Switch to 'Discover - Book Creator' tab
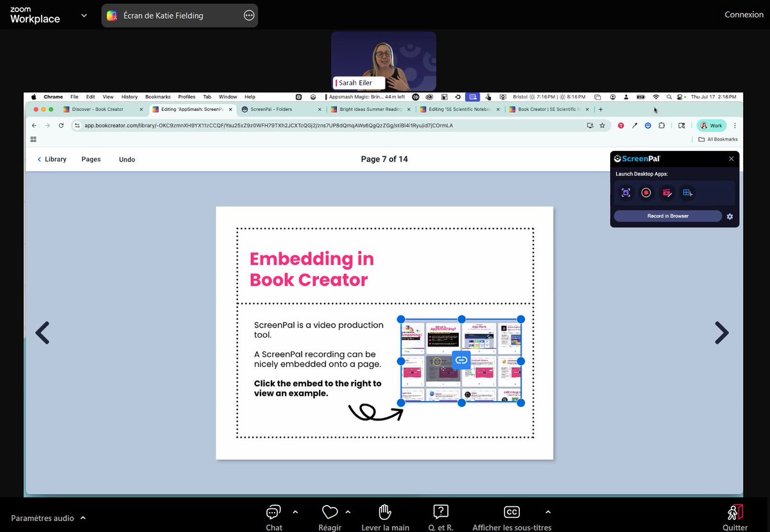This screenshot has width=770, height=532. tap(103, 109)
